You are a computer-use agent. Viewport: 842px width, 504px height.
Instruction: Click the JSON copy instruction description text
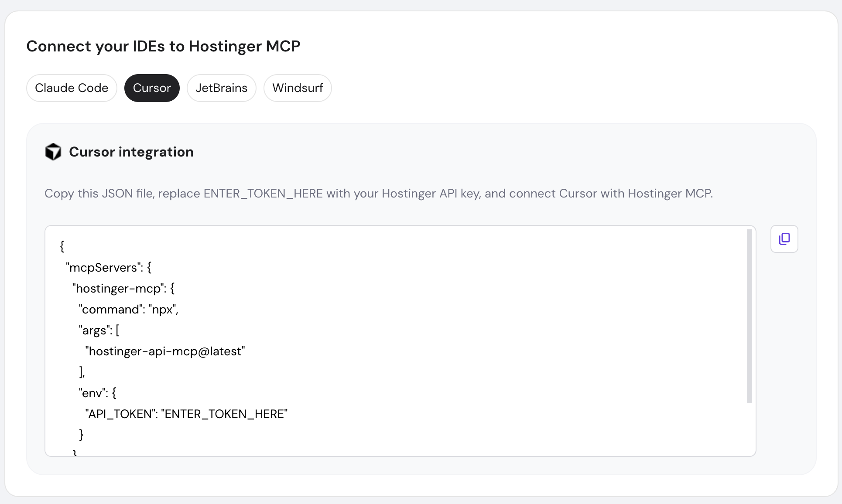pyautogui.click(x=378, y=194)
